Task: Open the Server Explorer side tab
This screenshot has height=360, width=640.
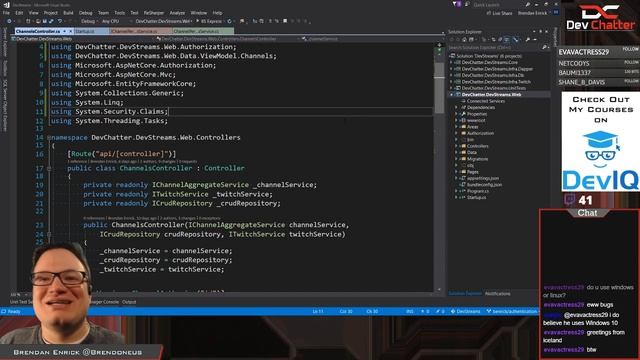Action: coord(5,42)
